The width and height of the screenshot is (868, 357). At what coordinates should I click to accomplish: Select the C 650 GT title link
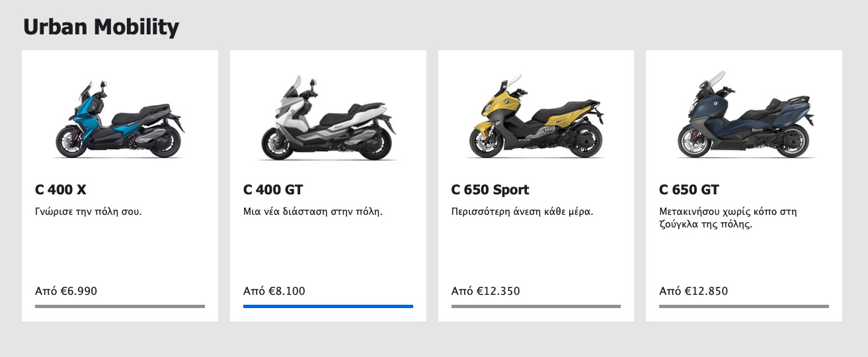[689, 190]
